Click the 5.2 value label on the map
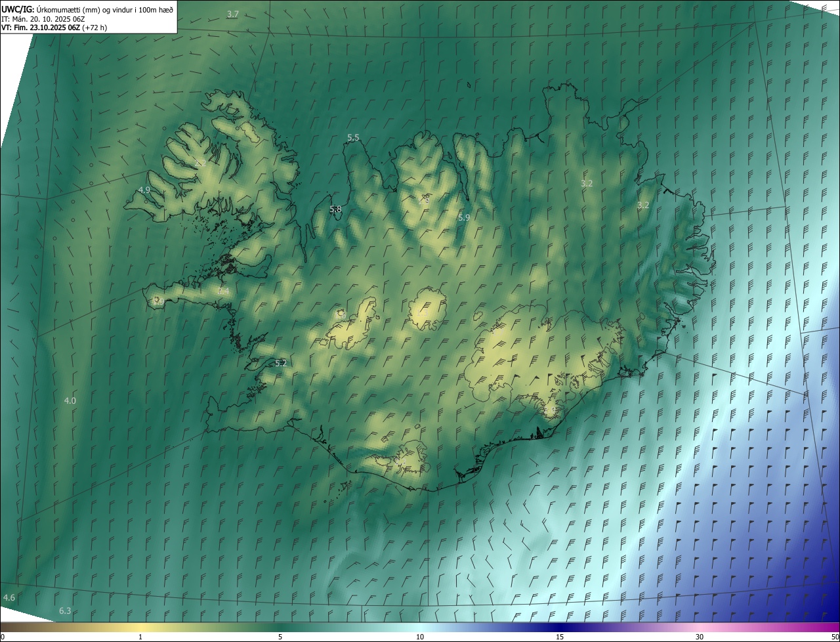840x642 pixels. [x=281, y=363]
